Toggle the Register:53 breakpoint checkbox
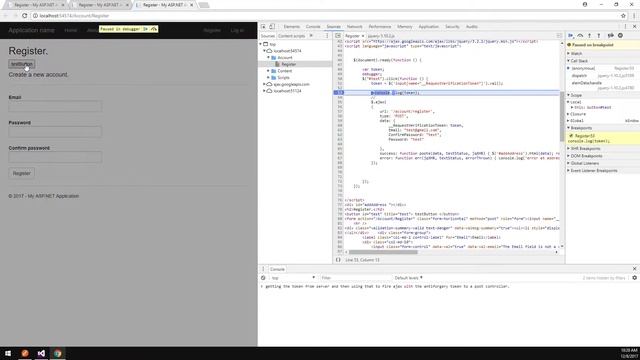The image size is (640, 360). click(571, 136)
